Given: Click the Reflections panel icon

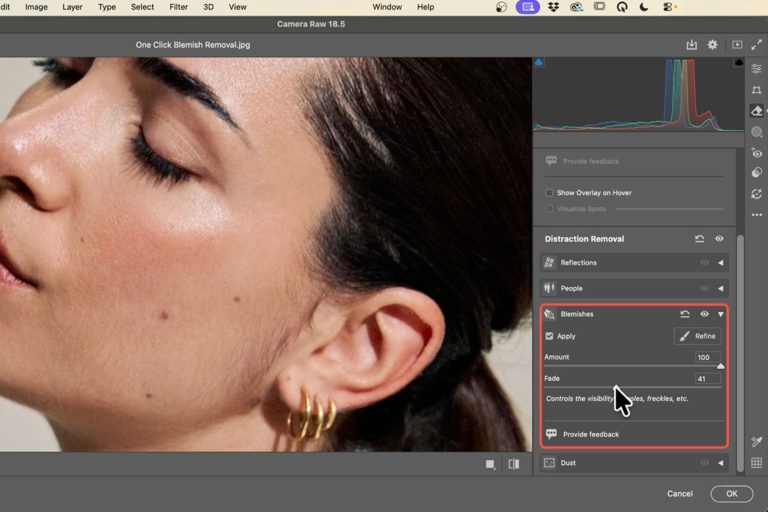Looking at the screenshot, I should 549,263.
